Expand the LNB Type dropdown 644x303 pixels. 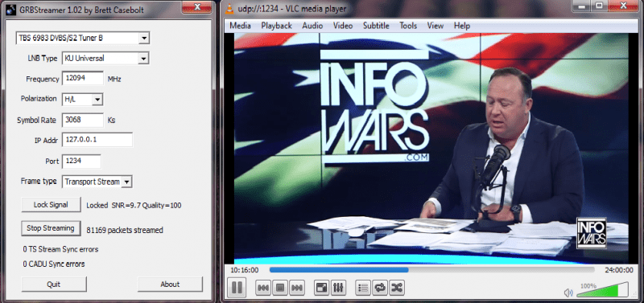click(x=143, y=59)
